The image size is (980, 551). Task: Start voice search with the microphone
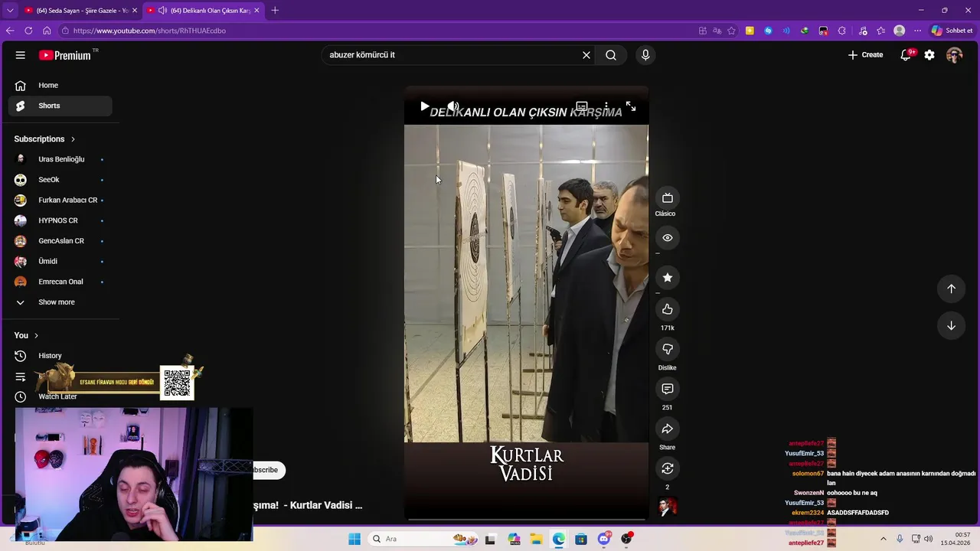pos(645,55)
